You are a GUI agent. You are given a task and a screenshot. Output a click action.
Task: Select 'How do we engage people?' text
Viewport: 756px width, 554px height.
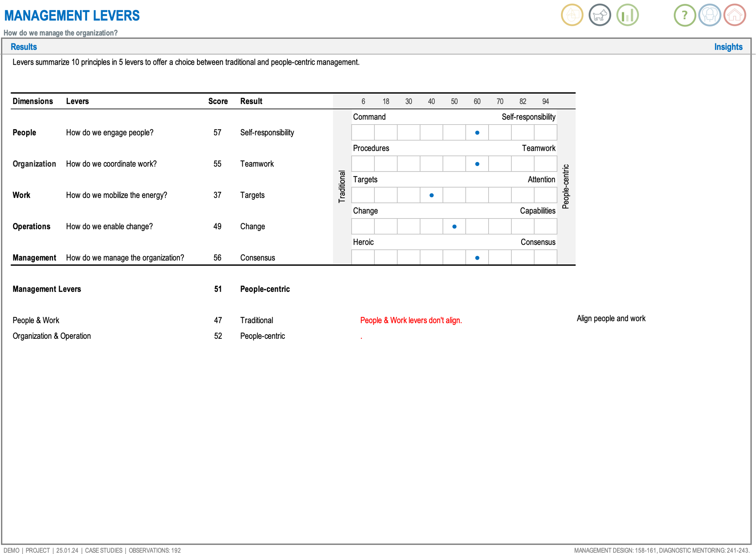110,133
